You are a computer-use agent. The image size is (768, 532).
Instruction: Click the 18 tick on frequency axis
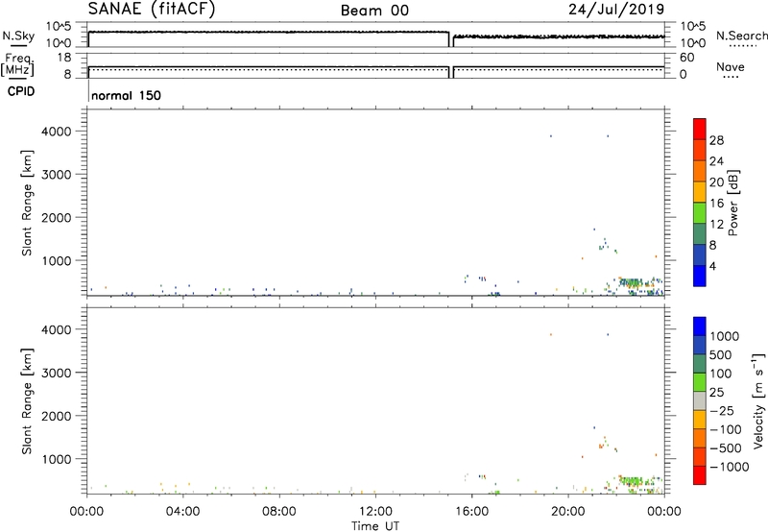coord(64,58)
